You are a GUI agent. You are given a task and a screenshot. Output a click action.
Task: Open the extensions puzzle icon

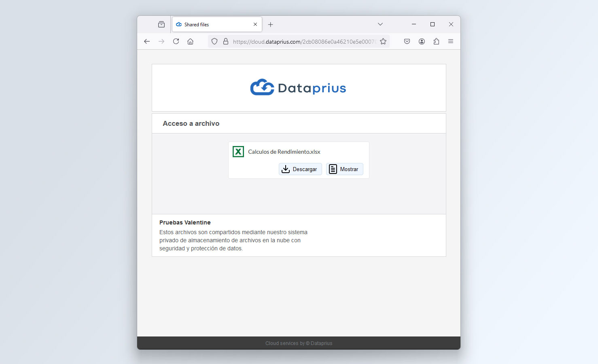tap(436, 41)
